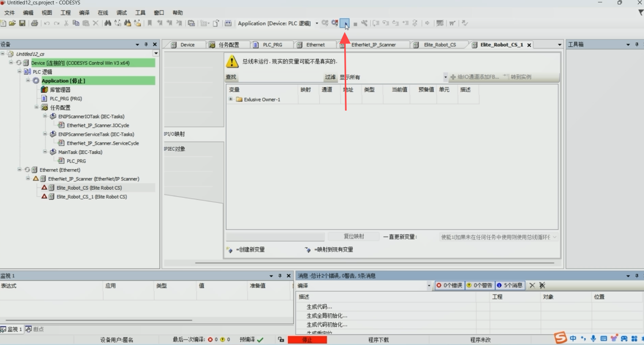The height and width of the screenshot is (345, 644).
Task: Click the Find binoculars icon in the toolbar
Action: pos(108,23)
